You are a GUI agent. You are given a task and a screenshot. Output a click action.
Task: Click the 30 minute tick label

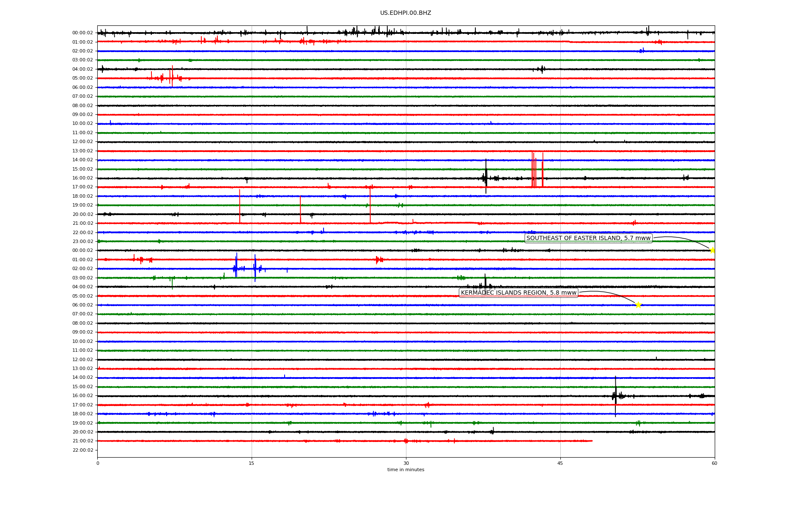click(406, 463)
